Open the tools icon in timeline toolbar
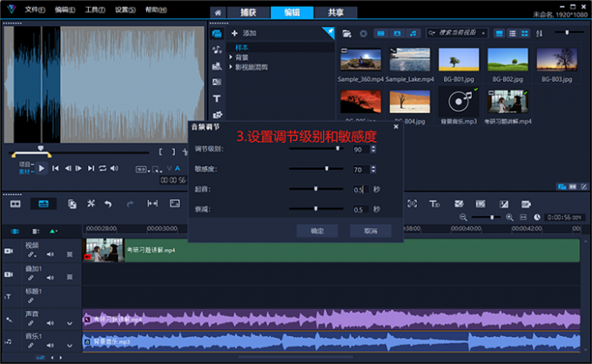 coord(90,204)
